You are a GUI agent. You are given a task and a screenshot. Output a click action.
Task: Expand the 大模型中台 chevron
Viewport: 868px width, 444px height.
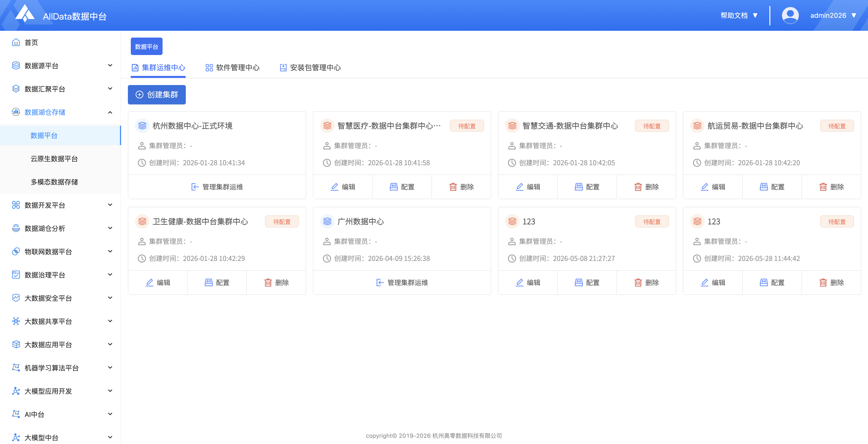click(110, 437)
